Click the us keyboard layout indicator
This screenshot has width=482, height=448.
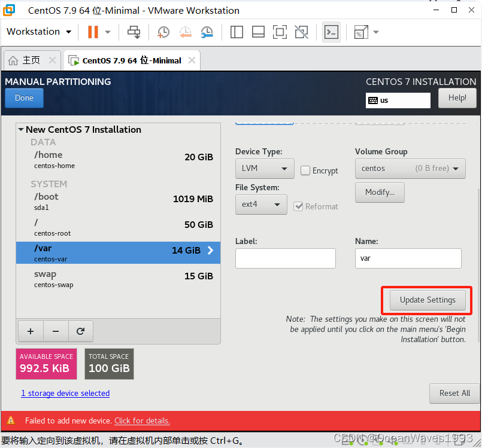398,100
